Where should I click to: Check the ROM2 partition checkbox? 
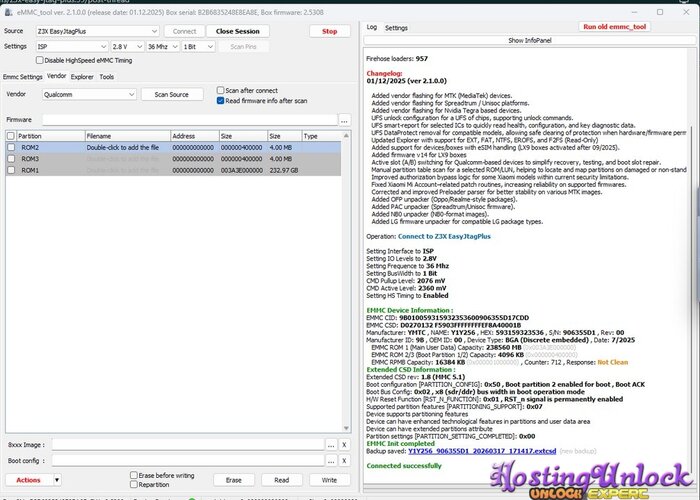pyautogui.click(x=11, y=147)
